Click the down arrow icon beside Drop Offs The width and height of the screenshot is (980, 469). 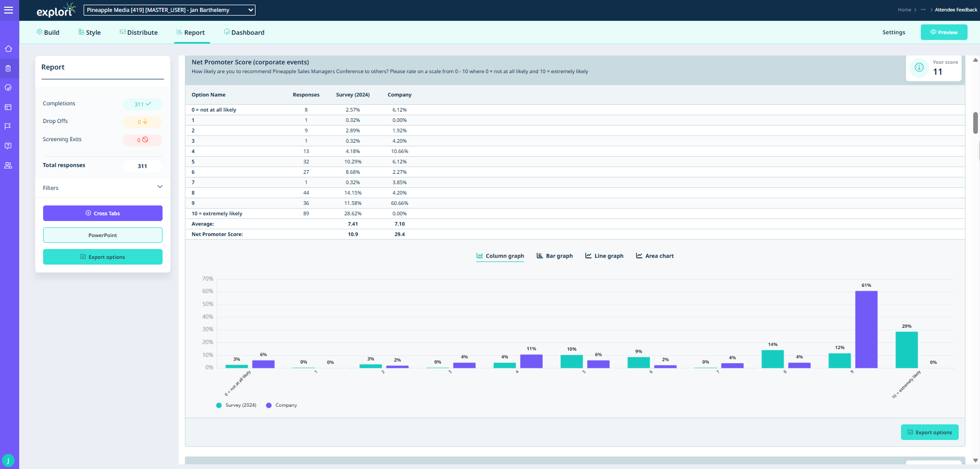click(x=145, y=121)
